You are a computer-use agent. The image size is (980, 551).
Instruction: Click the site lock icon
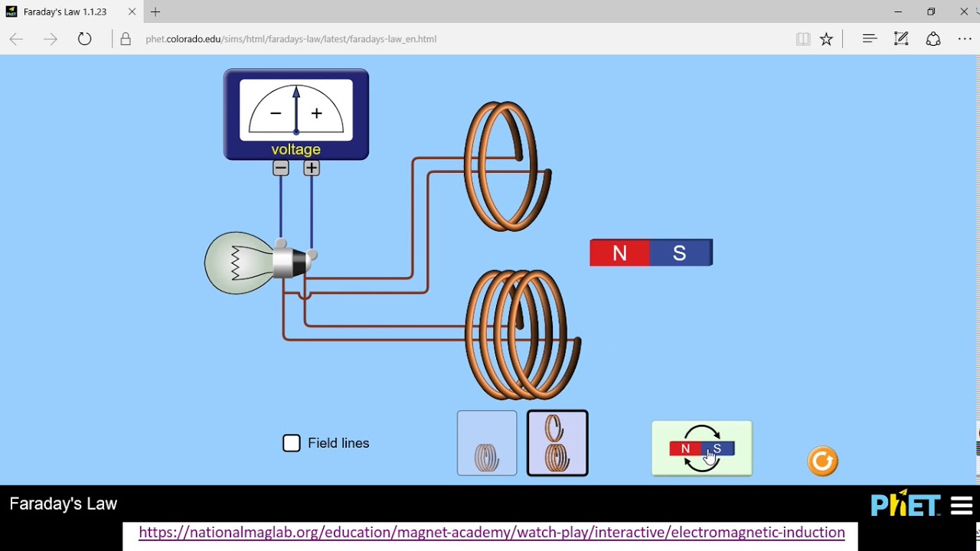126,39
